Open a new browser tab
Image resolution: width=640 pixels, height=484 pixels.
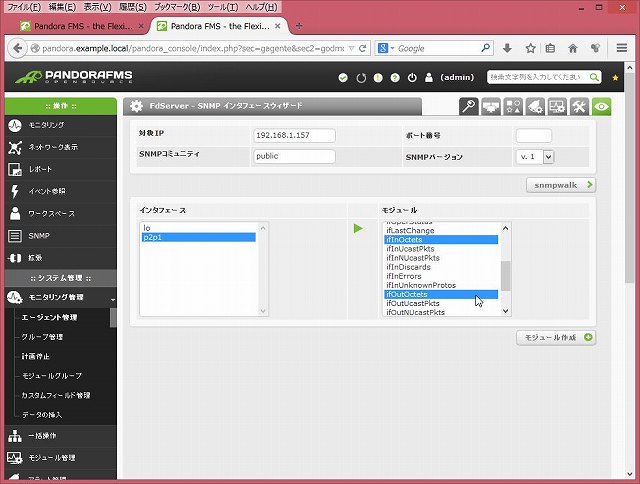[x=299, y=26]
